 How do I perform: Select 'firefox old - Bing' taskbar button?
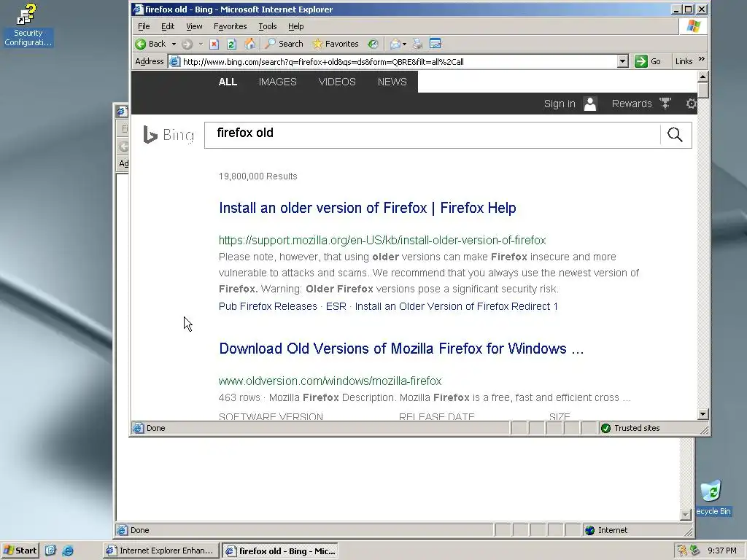tap(280, 551)
